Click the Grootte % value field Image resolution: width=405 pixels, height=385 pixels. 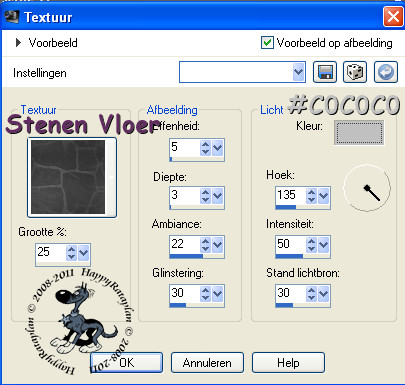point(51,252)
